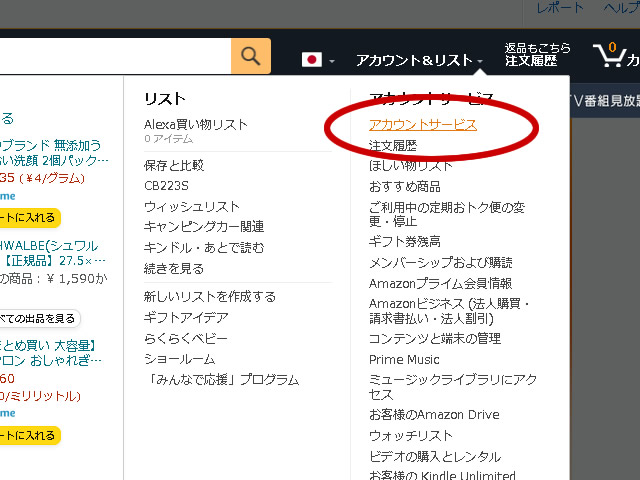Open コンテンツと端末の管理
This screenshot has height=480, width=640.
[435, 338]
